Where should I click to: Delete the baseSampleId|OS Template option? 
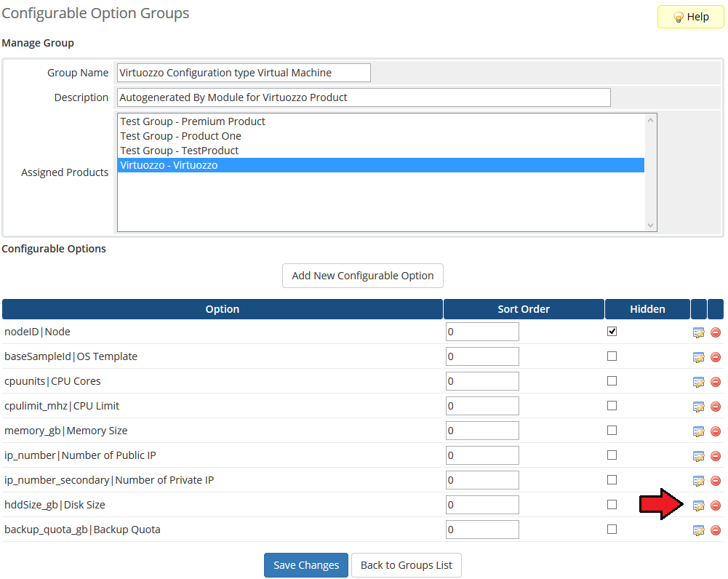pyautogui.click(x=716, y=357)
